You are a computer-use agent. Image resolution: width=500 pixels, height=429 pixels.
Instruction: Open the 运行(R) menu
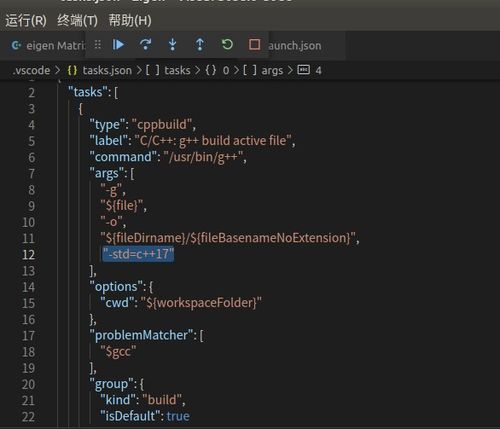tap(26, 21)
